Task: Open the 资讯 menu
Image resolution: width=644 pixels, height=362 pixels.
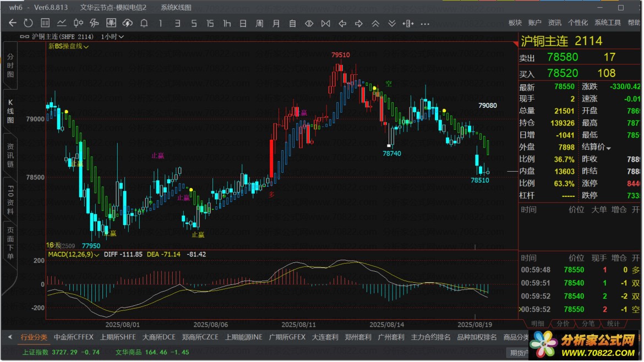Action: [x=554, y=23]
